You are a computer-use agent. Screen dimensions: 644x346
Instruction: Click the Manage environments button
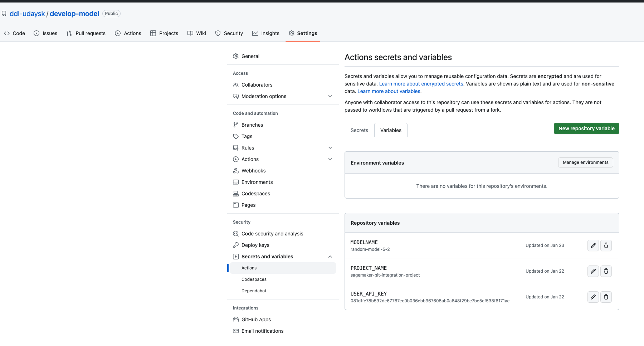click(585, 162)
